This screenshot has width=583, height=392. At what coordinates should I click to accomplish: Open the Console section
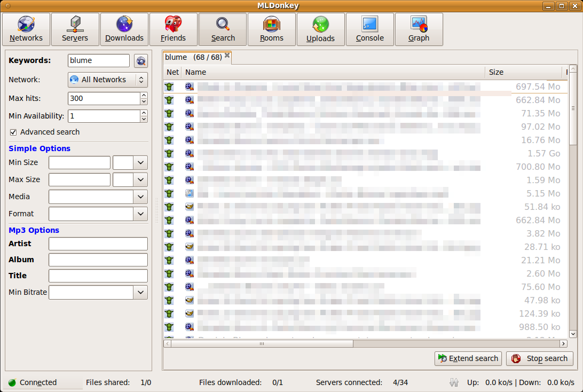[x=370, y=29]
